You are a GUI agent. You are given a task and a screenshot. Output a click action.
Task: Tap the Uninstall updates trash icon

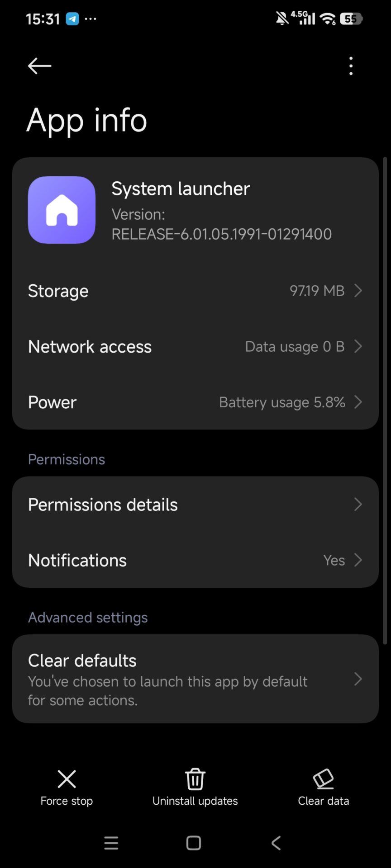click(x=195, y=779)
